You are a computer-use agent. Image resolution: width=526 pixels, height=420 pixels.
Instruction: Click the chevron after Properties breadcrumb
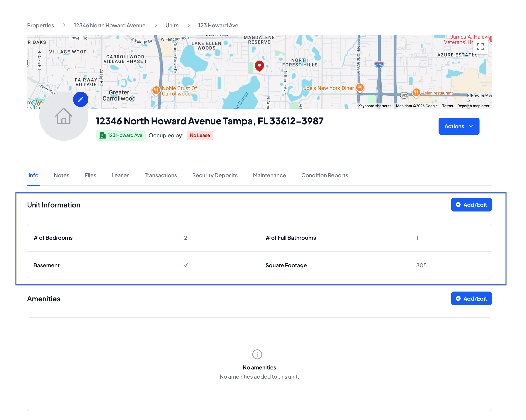pyautogui.click(x=64, y=25)
